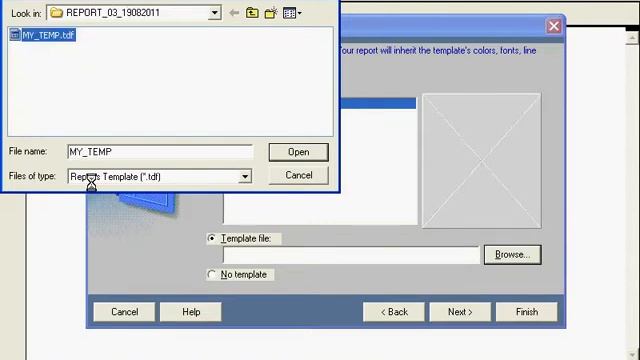Screen dimensions: 640x360
Task: Go back to last folder visited
Action: pos(234,13)
